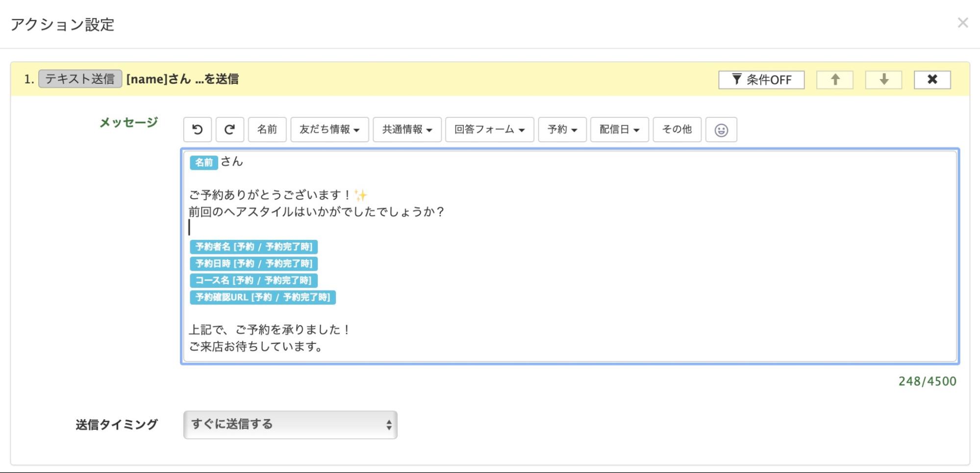980x473 pixels.
Task: Open the 予約 dropdown menu
Action: coord(562,130)
